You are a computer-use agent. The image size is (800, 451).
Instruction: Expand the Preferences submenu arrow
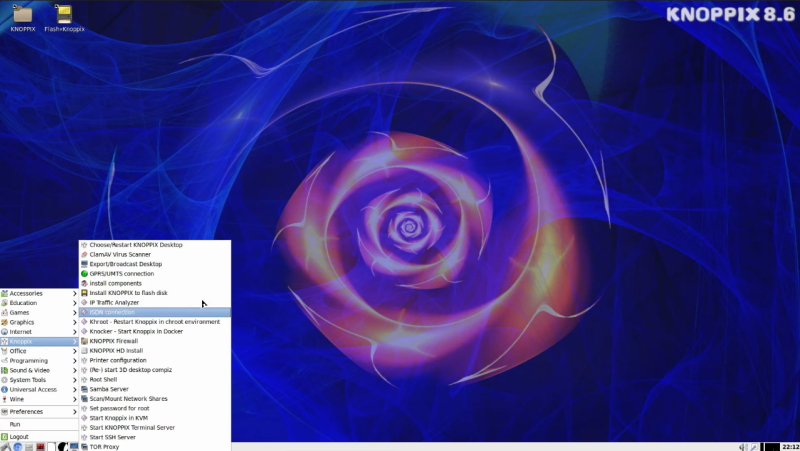74,412
